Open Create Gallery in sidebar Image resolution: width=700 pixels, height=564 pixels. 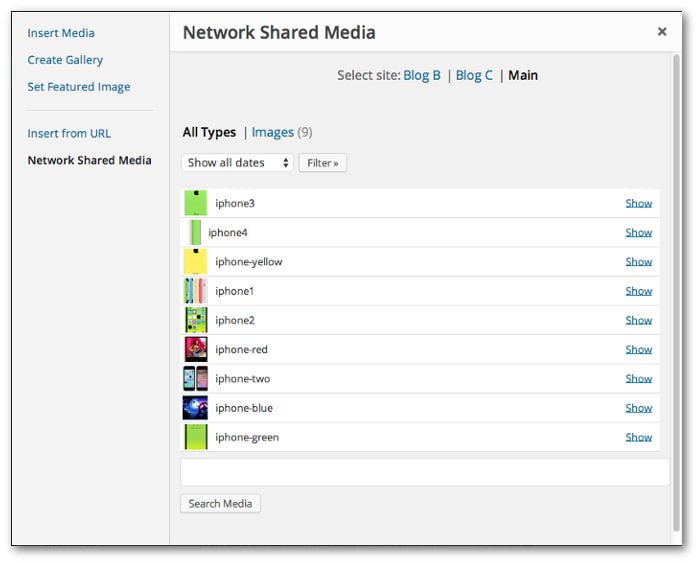pyautogui.click(x=65, y=60)
